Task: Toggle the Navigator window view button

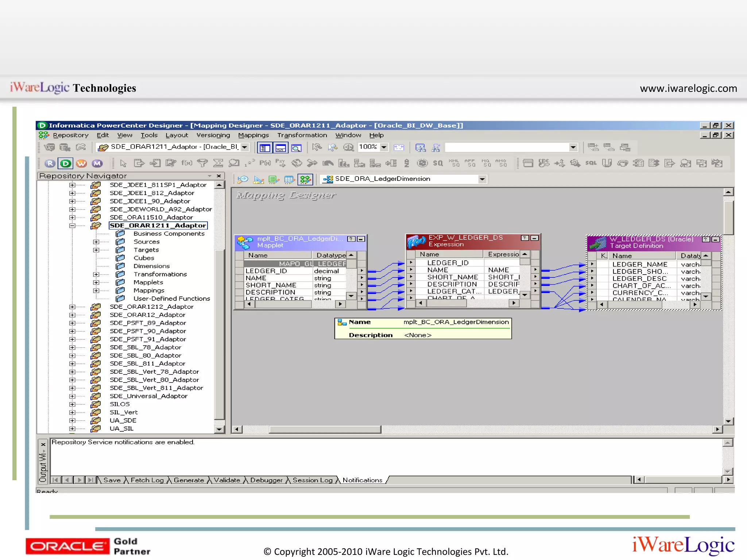Action: [265, 148]
